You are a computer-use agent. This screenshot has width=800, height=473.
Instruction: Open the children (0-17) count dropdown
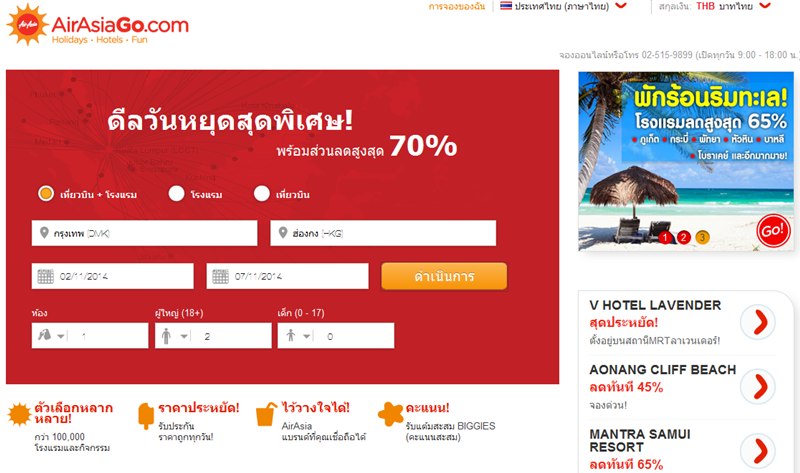(x=336, y=335)
